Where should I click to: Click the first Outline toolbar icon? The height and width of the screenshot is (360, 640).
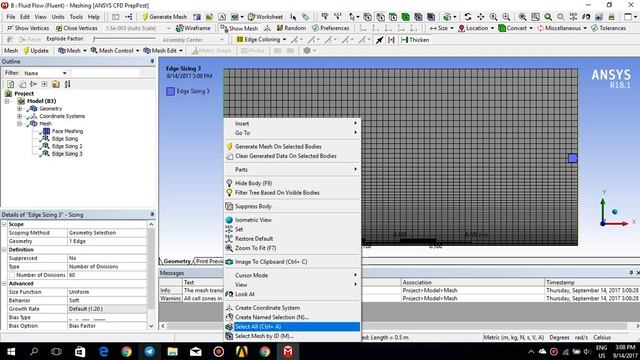(11, 84)
